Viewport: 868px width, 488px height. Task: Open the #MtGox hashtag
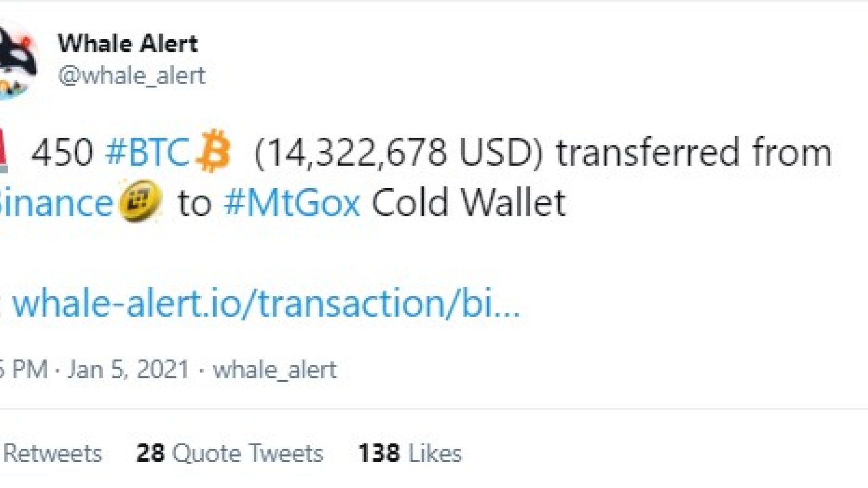[x=292, y=203]
